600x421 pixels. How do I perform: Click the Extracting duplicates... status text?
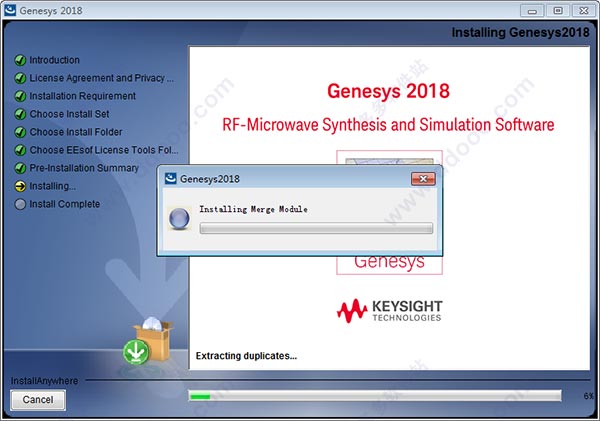246,356
